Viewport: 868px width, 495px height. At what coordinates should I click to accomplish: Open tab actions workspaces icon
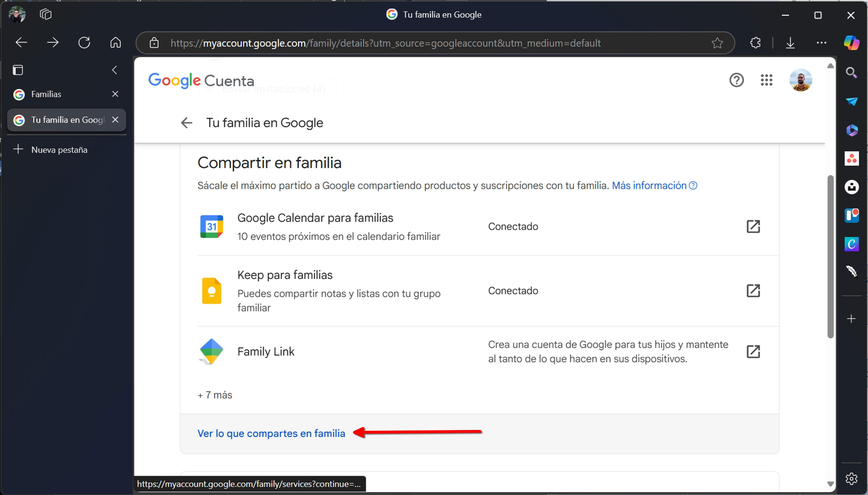click(45, 15)
